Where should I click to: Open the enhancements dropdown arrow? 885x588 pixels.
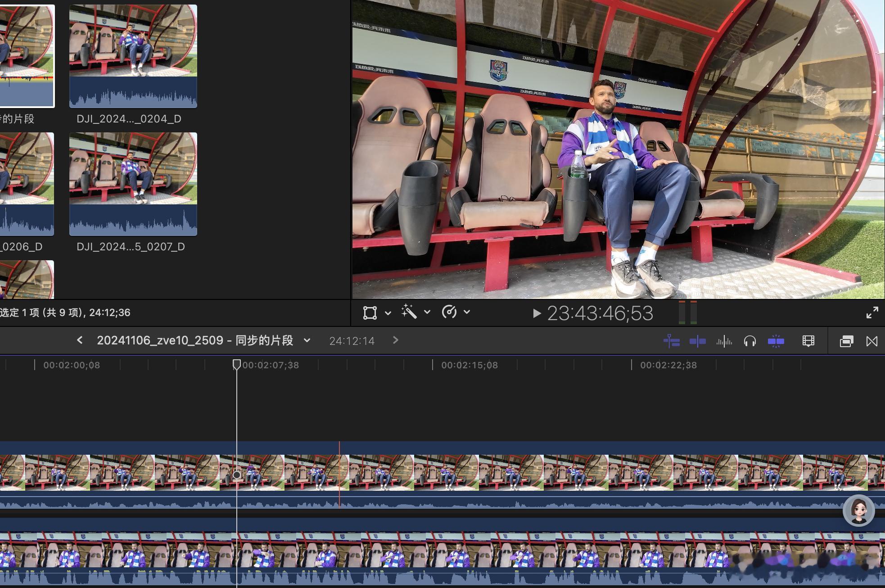click(427, 312)
